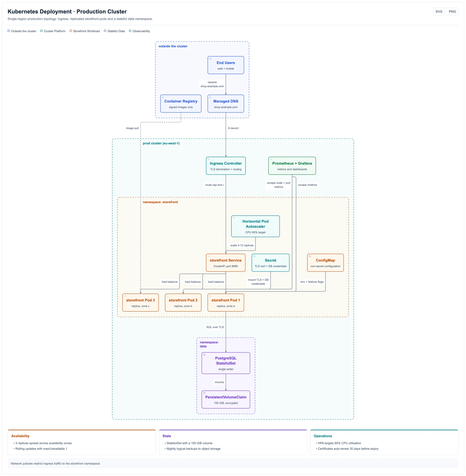This screenshot has width=466, height=476.
Task: Select the End Users node title
Action: [x=226, y=63]
